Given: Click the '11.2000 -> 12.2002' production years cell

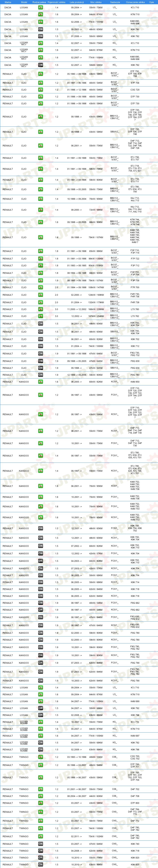Looking at the screenshot, I should 77,309.
